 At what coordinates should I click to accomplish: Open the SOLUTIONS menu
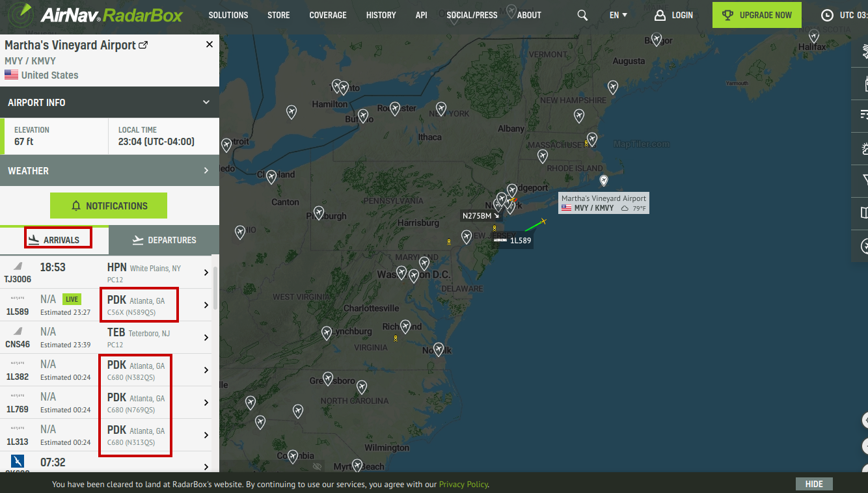(x=228, y=15)
